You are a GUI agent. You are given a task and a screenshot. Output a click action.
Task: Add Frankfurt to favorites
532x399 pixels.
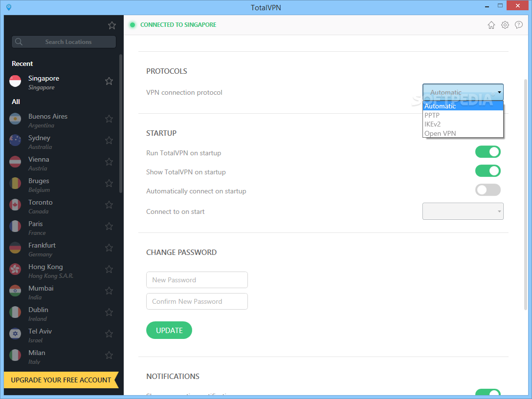point(109,248)
